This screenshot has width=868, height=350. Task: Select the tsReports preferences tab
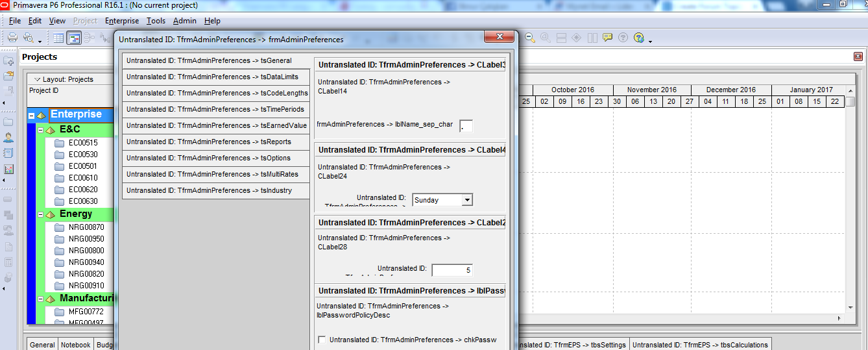click(x=216, y=142)
